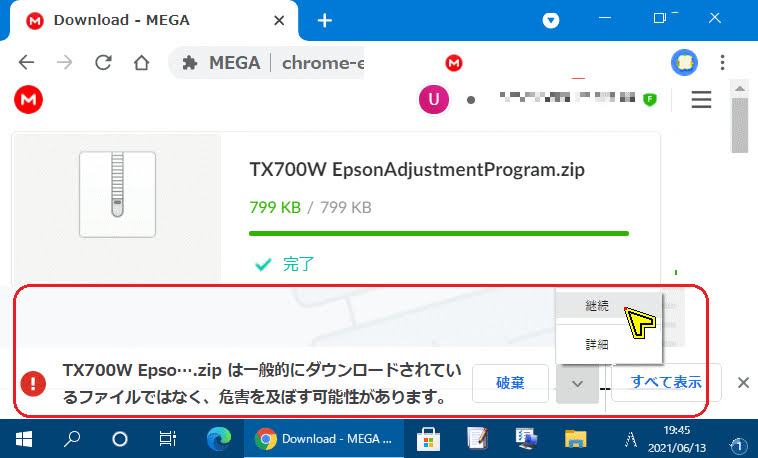
Task: Click the 完了 completed status text
Action: [298, 264]
